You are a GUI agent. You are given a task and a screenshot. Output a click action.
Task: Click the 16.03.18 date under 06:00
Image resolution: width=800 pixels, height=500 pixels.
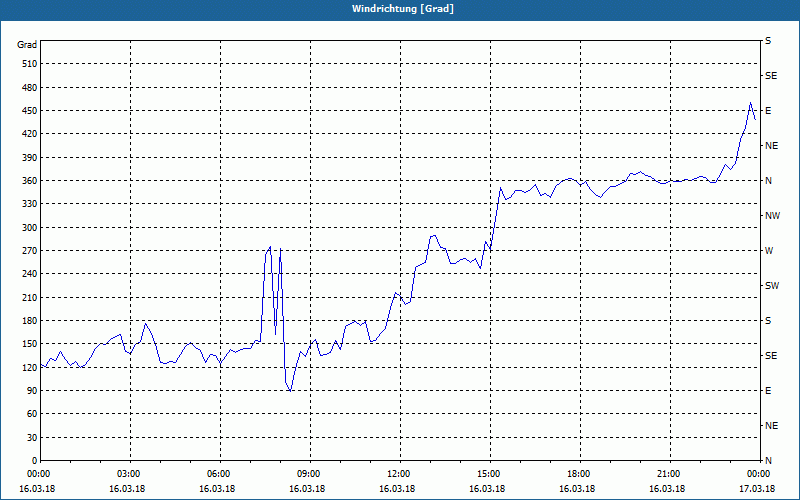(x=217, y=489)
